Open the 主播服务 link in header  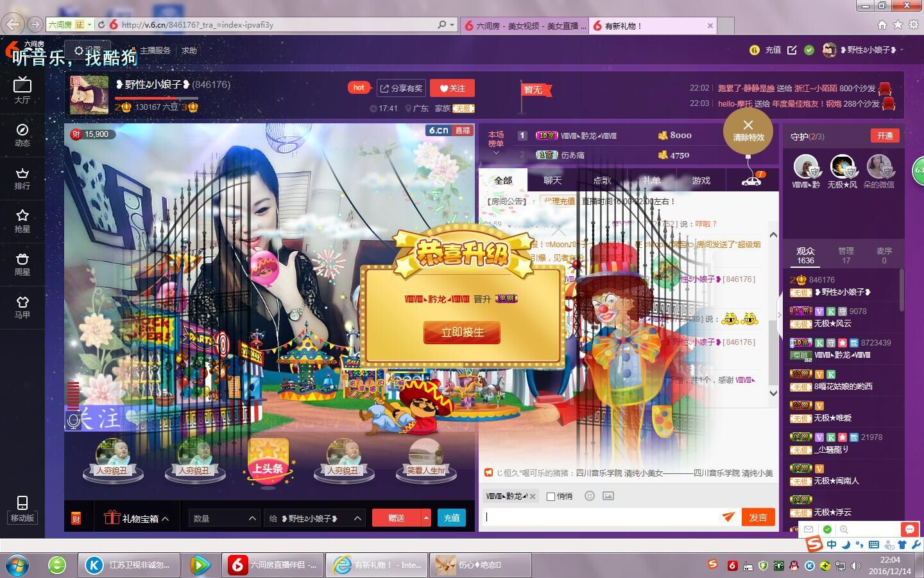(x=155, y=51)
